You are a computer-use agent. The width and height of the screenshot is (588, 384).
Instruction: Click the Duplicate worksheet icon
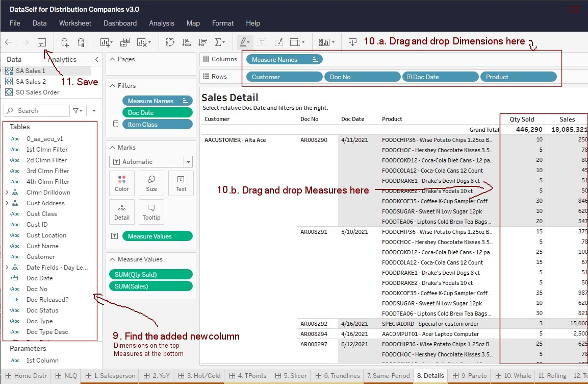(x=124, y=42)
